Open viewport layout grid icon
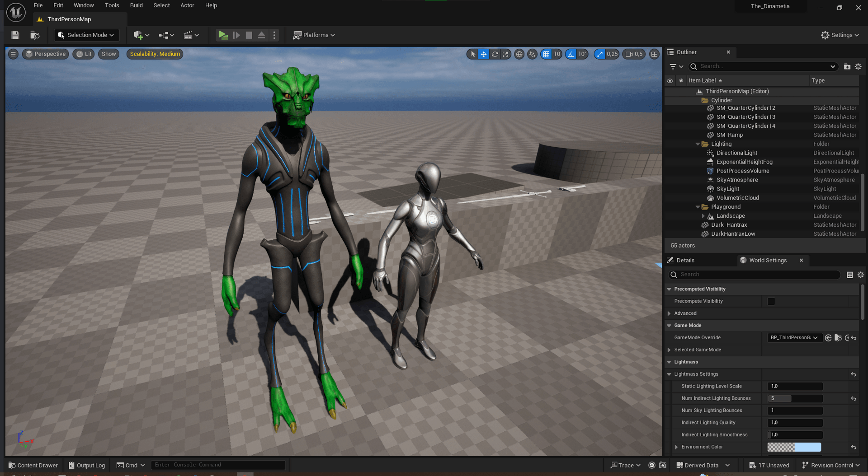This screenshot has width=868, height=476. pos(654,54)
